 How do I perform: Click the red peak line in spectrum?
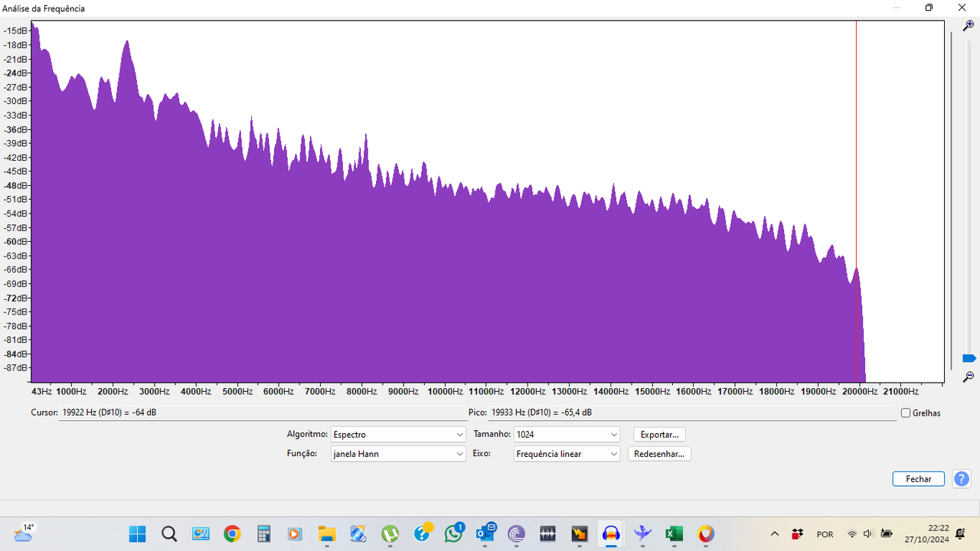coord(856,201)
